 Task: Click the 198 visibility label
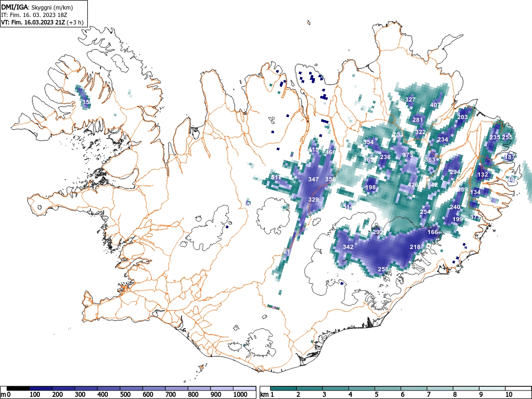370,187
